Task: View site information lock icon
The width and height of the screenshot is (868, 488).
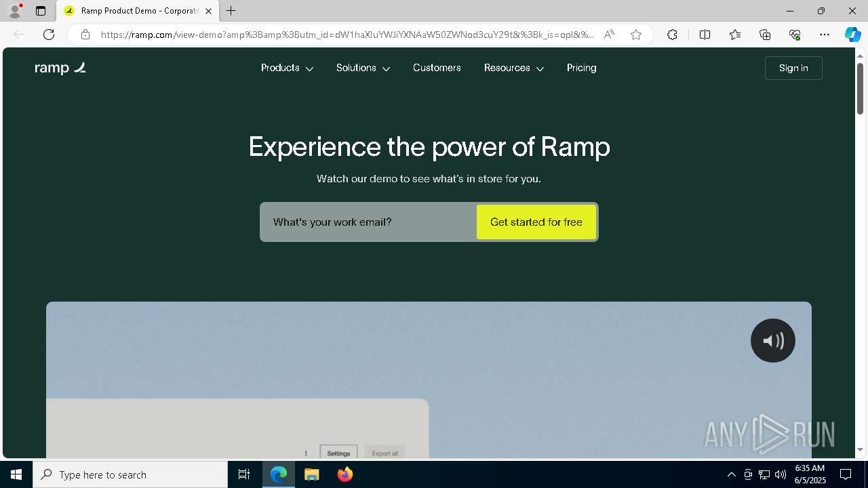Action: [x=85, y=35]
